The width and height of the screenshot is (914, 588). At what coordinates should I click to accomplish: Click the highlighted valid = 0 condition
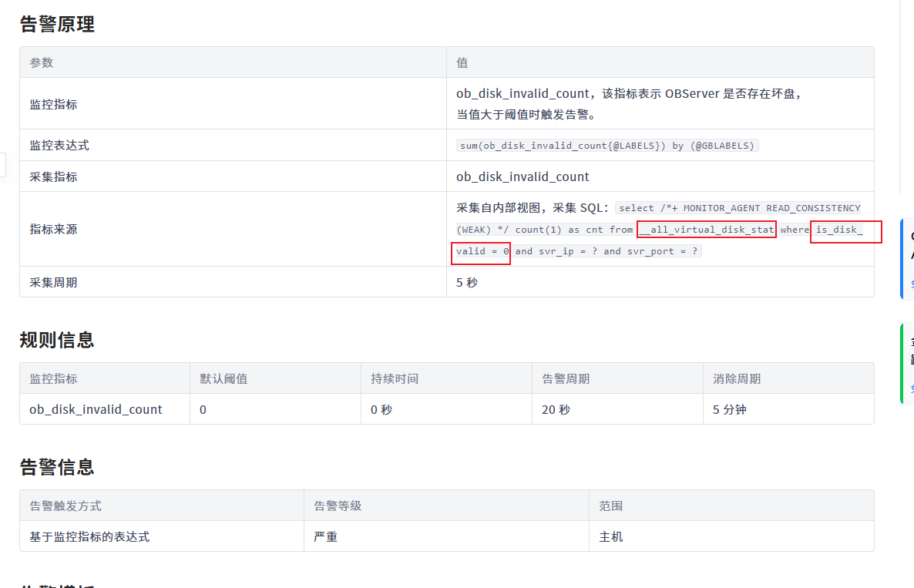pyautogui.click(x=482, y=251)
